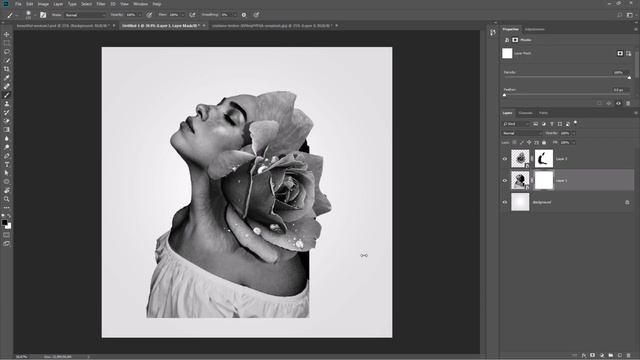640x360 pixels.
Task: Select the Blur tool
Action: pyautogui.click(x=7, y=138)
